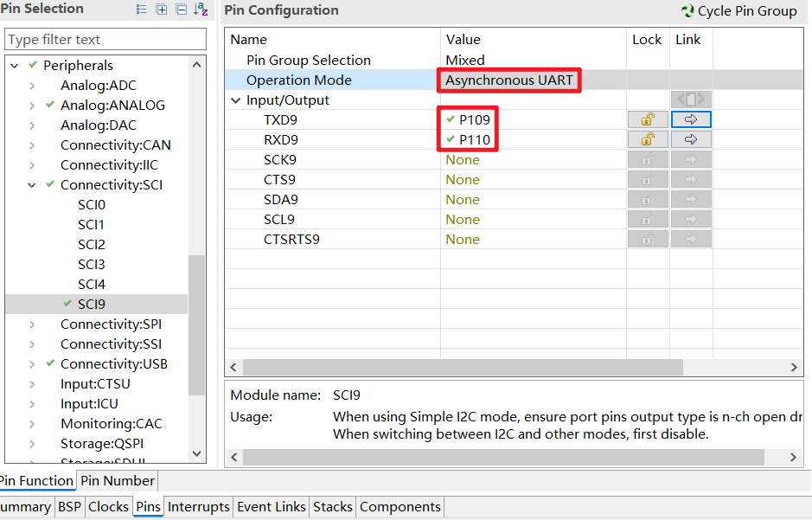Viewport: 812px width, 520px height.
Task: Switch to the Pin Number tab
Action: pos(118,481)
